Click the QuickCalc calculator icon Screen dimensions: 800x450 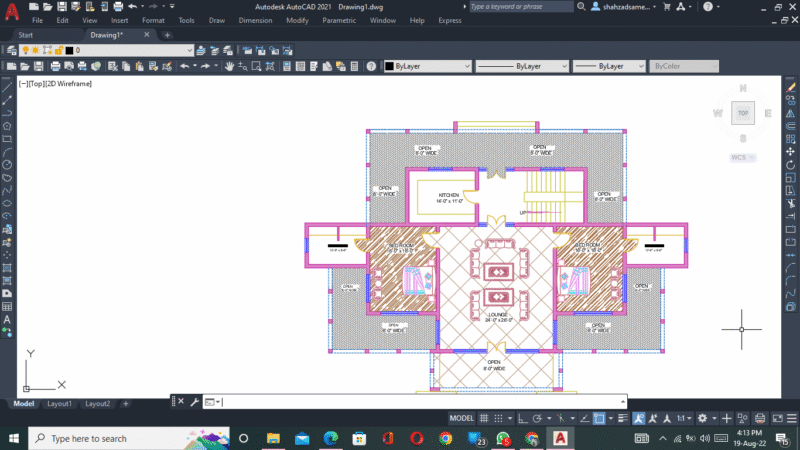(x=355, y=66)
